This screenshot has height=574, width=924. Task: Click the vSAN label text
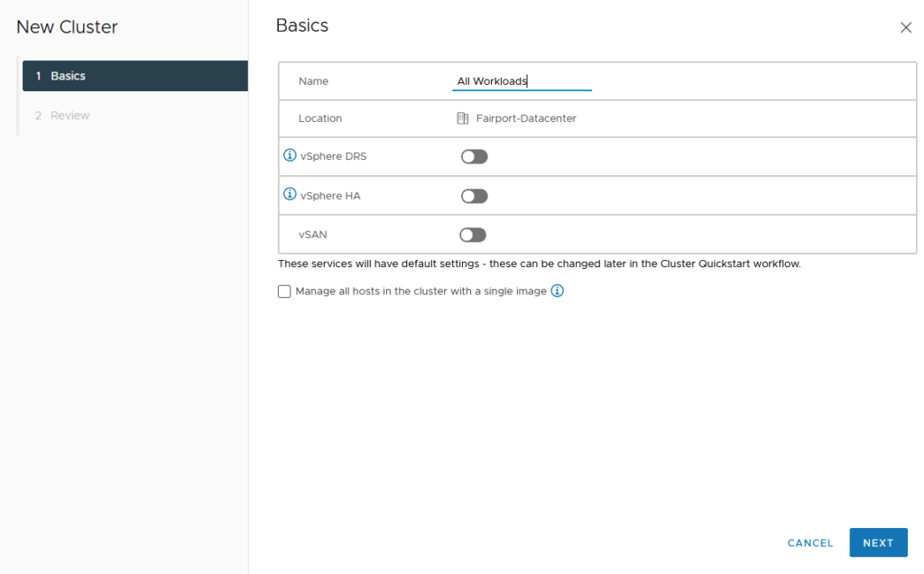coord(313,234)
